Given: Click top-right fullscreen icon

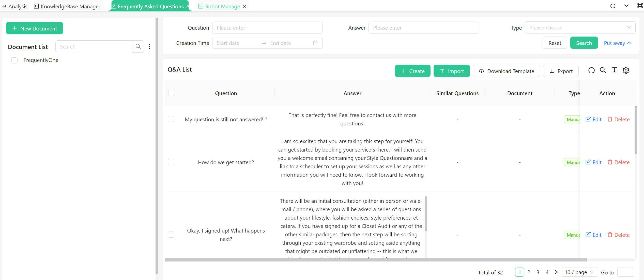Looking at the screenshot, I should point(640,6).
